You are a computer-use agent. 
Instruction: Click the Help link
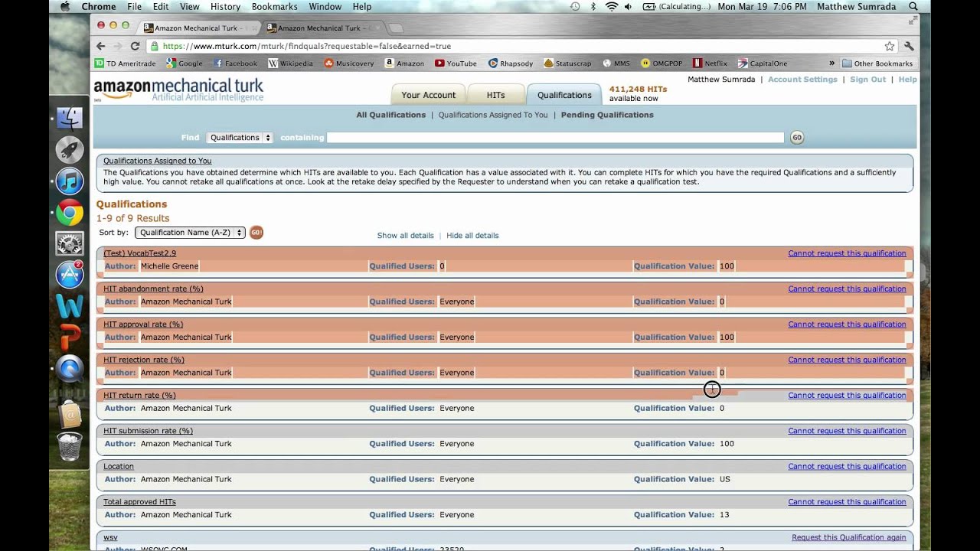[x=907, y=80]
